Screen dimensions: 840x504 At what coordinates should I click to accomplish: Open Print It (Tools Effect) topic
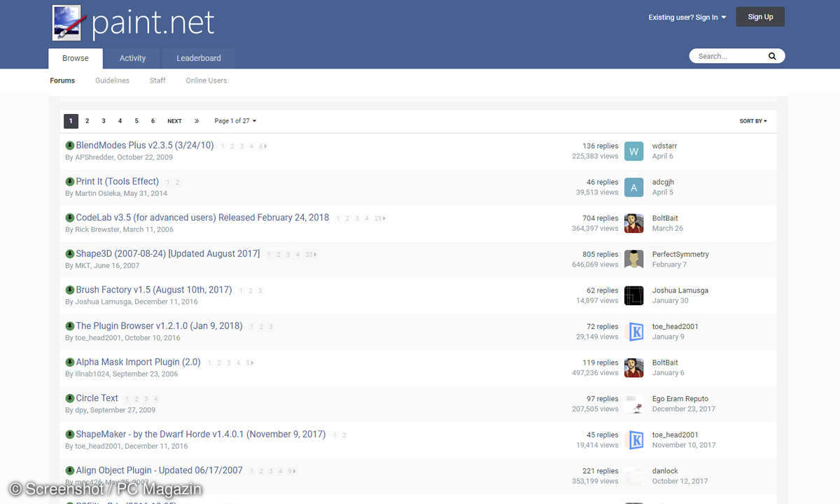click(x=118, y=181)
